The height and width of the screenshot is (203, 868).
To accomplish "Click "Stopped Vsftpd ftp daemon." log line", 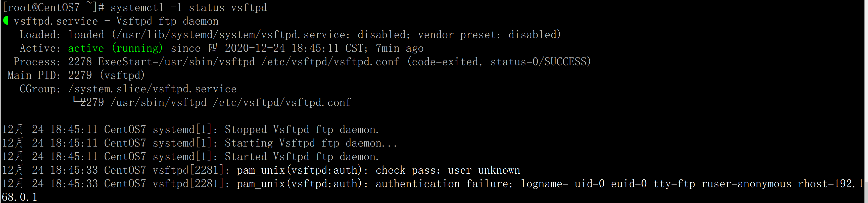I will click(302, 130).
